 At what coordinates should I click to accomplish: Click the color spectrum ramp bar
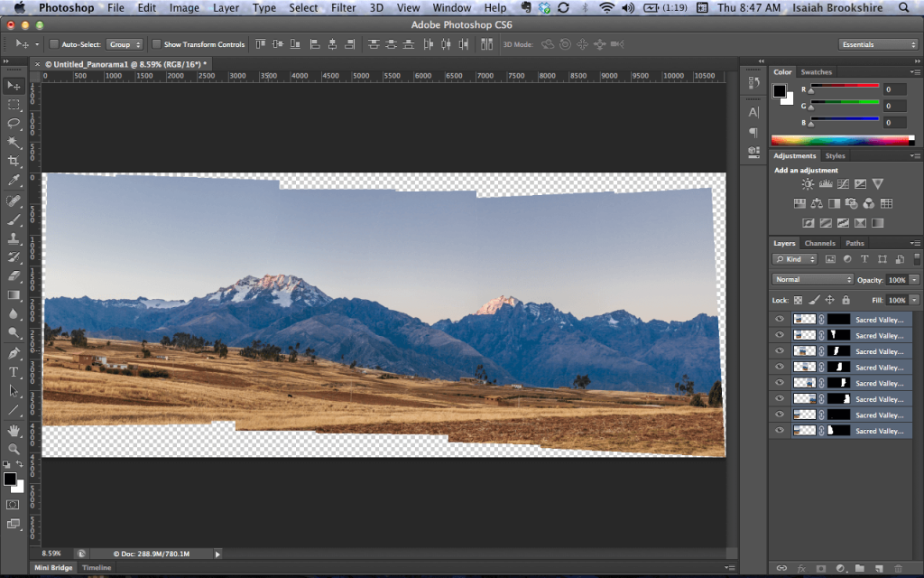(841, 140)
